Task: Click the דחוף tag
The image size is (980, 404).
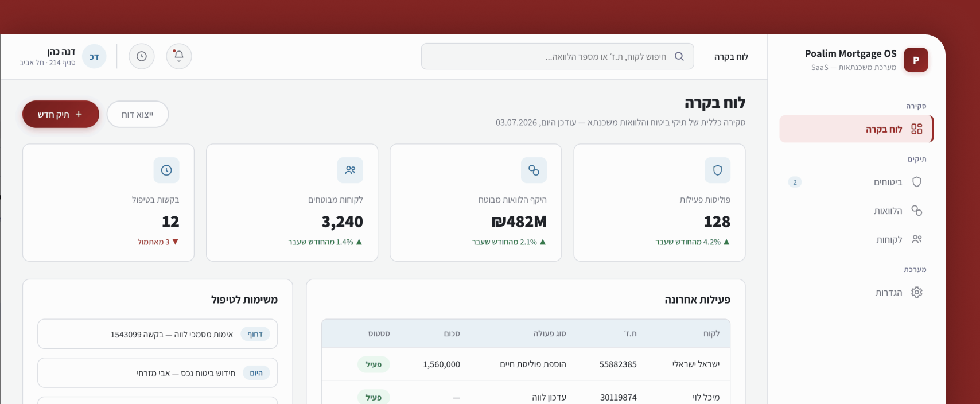Action: click(x=255, y=334)
